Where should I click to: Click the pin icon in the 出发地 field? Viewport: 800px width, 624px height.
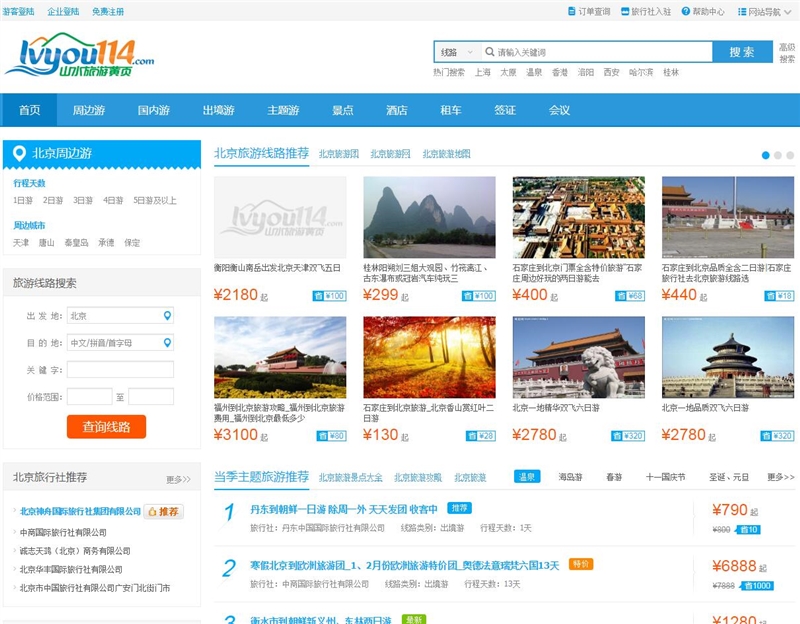tap(167, 316)
